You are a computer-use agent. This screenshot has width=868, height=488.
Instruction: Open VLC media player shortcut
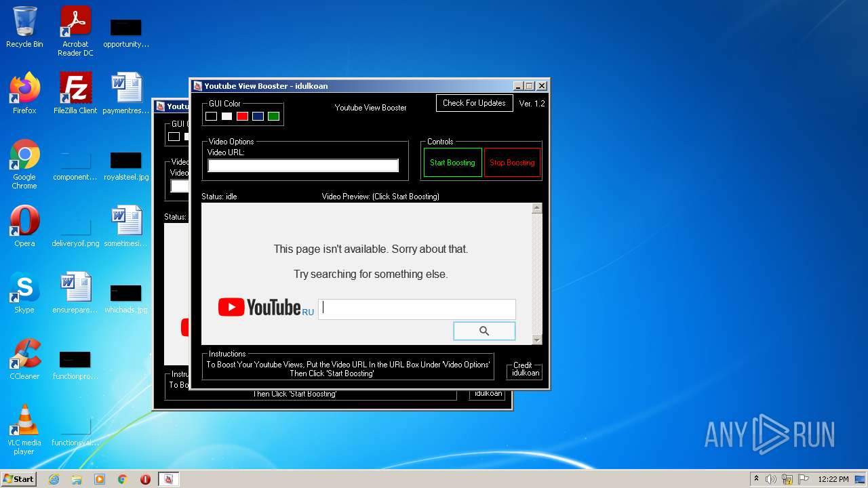tap(24, 430)
